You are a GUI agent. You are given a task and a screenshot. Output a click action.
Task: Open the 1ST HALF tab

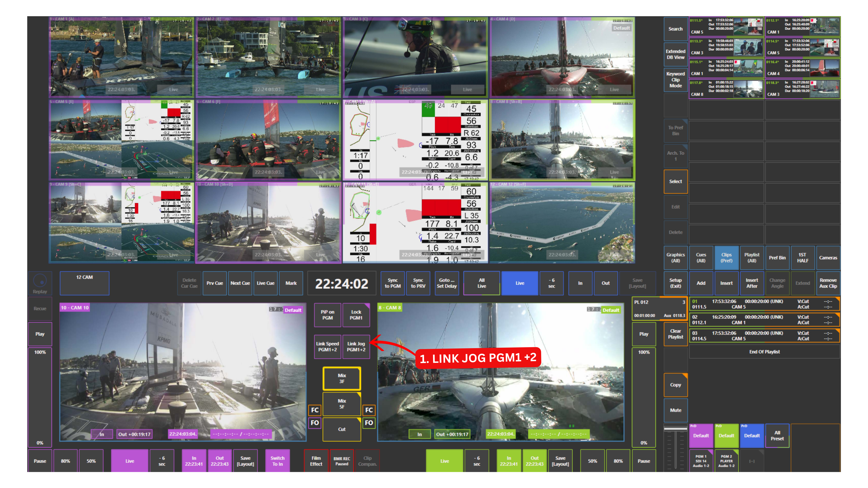click(803, 258)
